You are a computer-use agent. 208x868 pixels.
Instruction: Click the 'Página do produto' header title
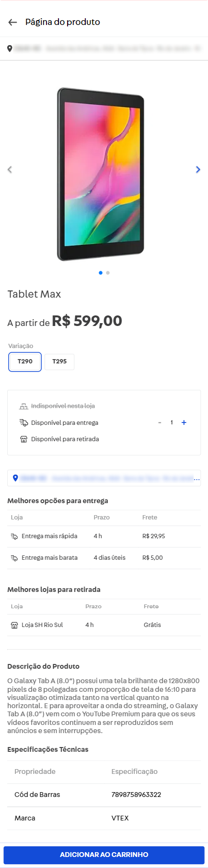(x=63, y=22)
